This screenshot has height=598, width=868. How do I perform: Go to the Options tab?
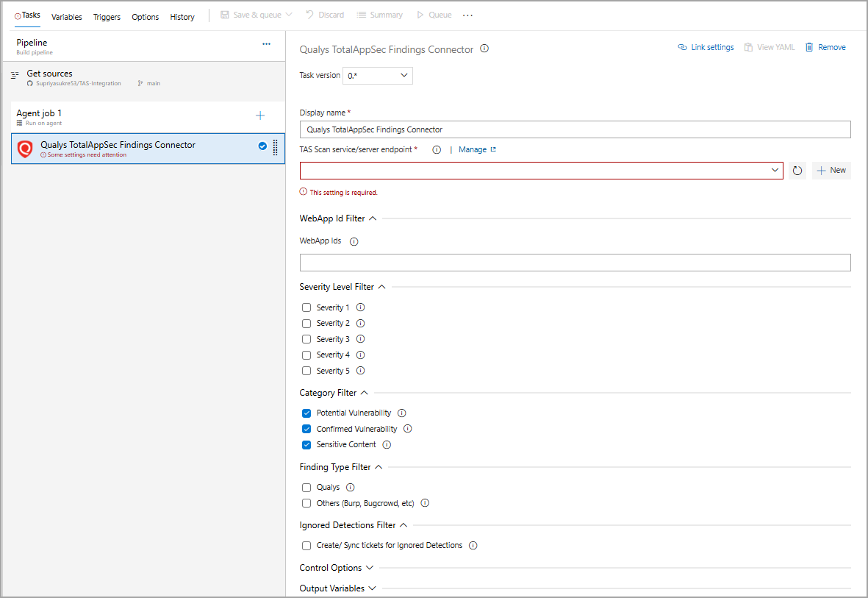point(145,17)
